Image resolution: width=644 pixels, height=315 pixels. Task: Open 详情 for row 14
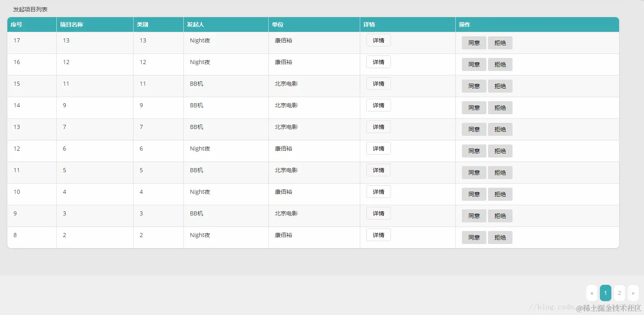pos(378,105)
